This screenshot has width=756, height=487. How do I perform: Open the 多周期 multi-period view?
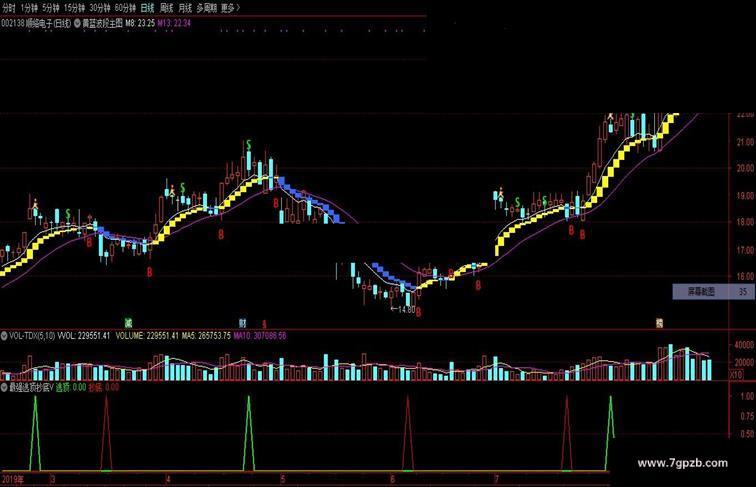(x=207, y=8)
